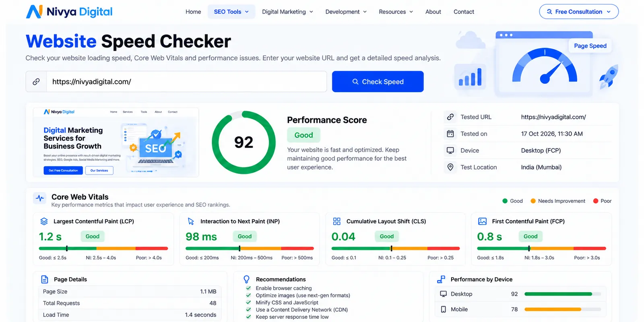Expand the Digital Marketing menu
The width and height of the screenshot is (644, 322).
(287, 12)
